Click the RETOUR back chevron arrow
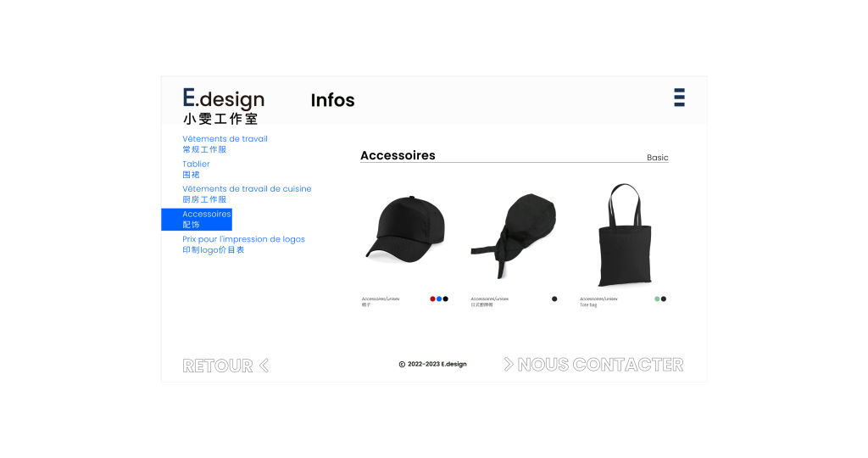868x458 pixels. pos(264,366)
